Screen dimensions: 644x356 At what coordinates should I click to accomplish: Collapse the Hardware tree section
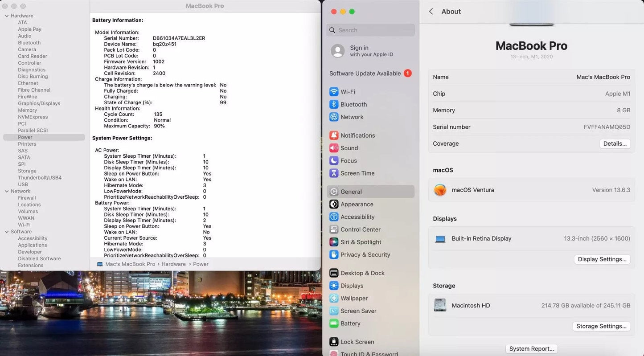point(7,16)
